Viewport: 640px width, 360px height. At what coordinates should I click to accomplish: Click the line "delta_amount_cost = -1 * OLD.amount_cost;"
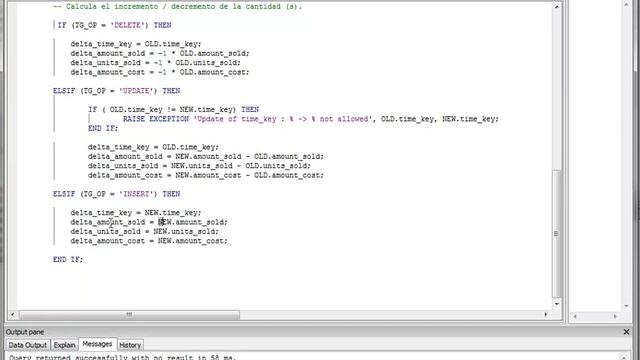(x=160, y=72)
